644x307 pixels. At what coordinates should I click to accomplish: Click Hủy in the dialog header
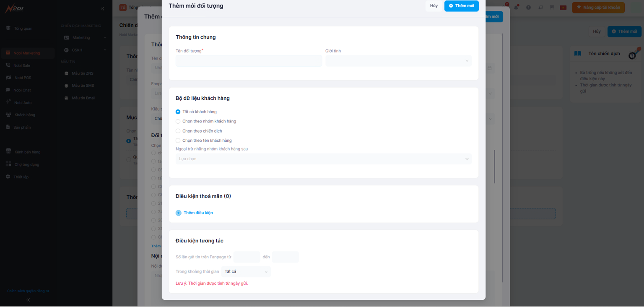coord(434,6)
